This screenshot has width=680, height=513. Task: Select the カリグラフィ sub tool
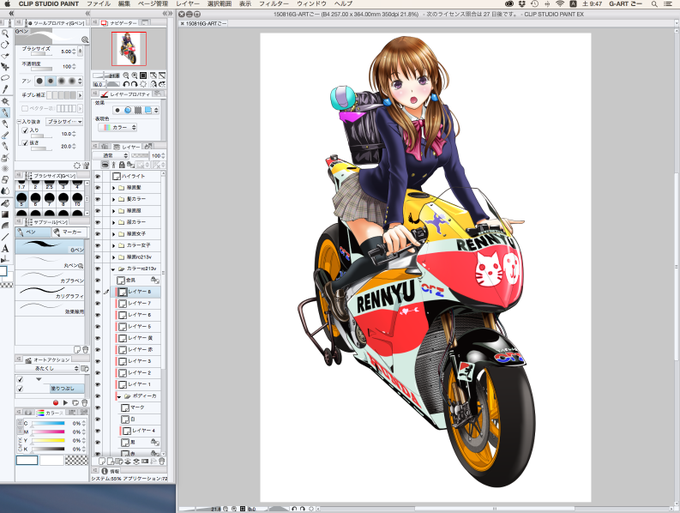(50, 292)
